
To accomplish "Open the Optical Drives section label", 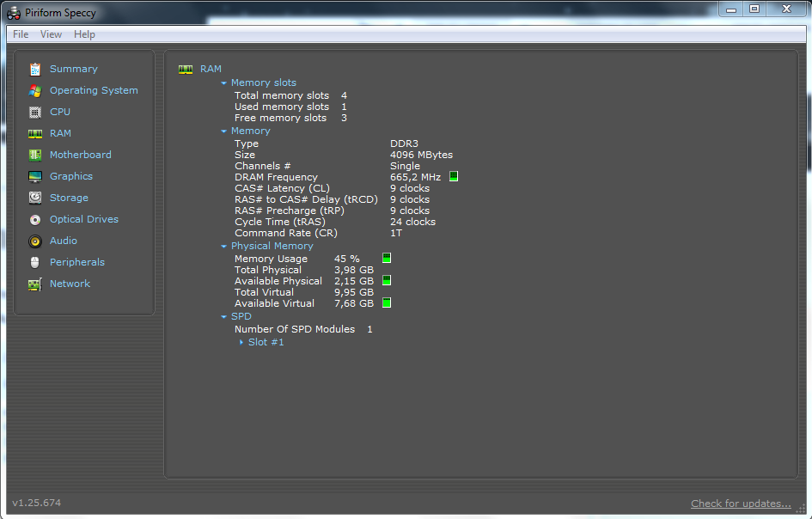I will pos(84,219).
